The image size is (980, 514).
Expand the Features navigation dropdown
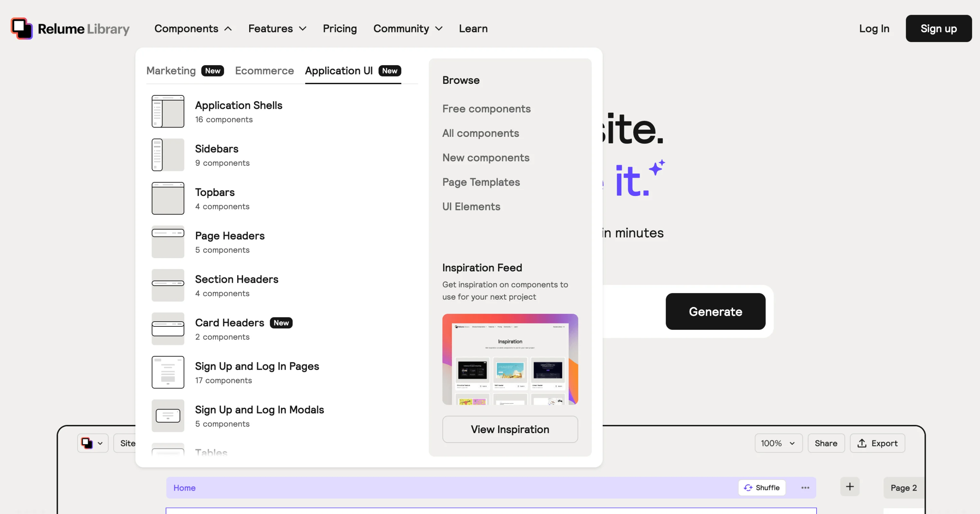click(277, 28)
